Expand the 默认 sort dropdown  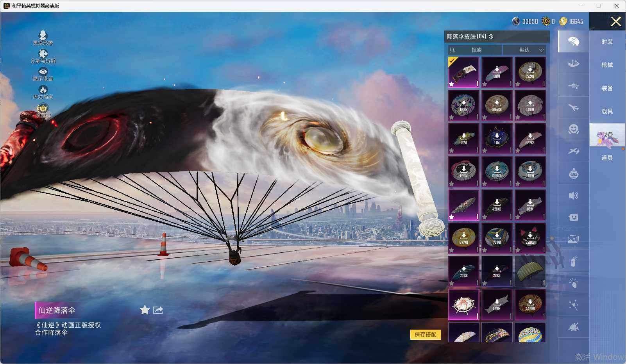pyautogui.click(x=524, y=50)
